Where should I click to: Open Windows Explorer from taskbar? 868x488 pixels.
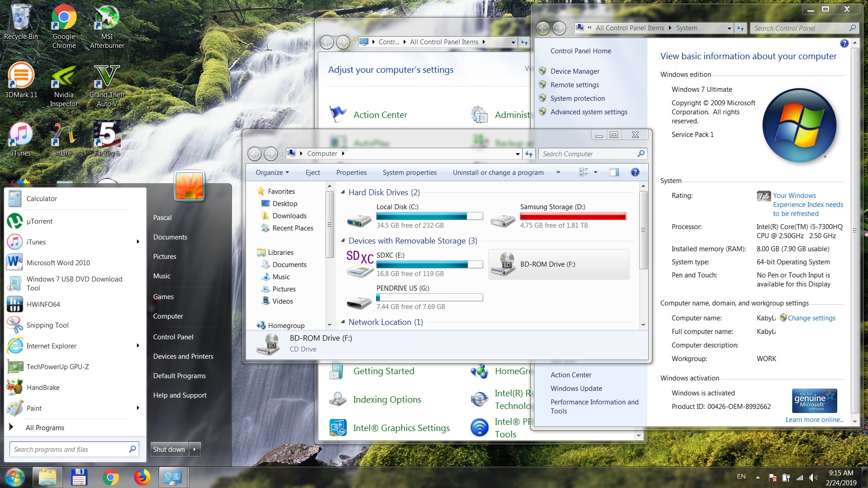[x=47, y=478]
